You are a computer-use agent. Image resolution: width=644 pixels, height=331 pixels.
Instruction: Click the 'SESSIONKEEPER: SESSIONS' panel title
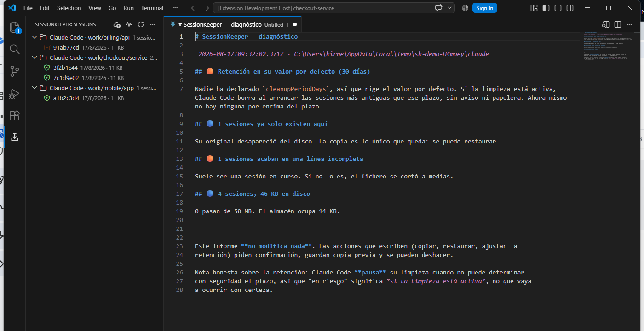65,24
